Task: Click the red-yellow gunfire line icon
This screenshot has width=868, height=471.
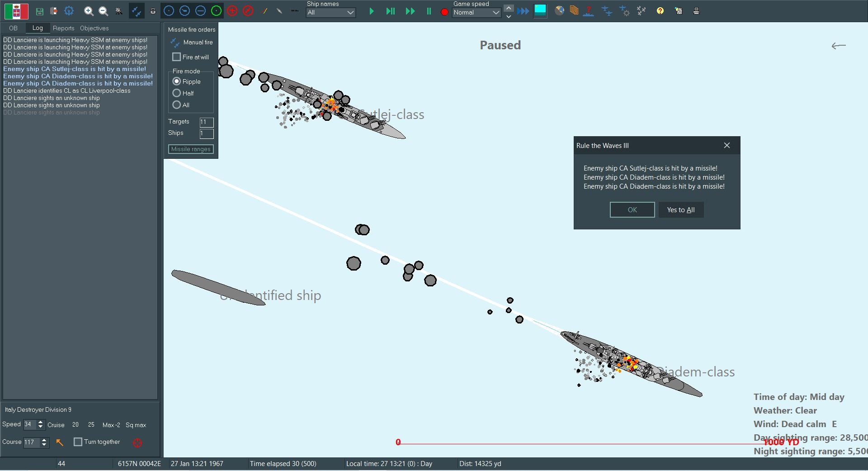Action: pyautogui.click(x=265, y=11)
